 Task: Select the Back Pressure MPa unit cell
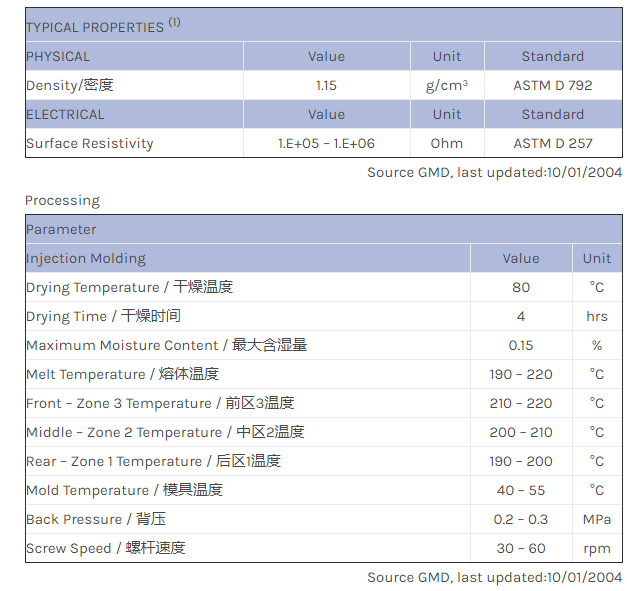click(x=597, y=519)
